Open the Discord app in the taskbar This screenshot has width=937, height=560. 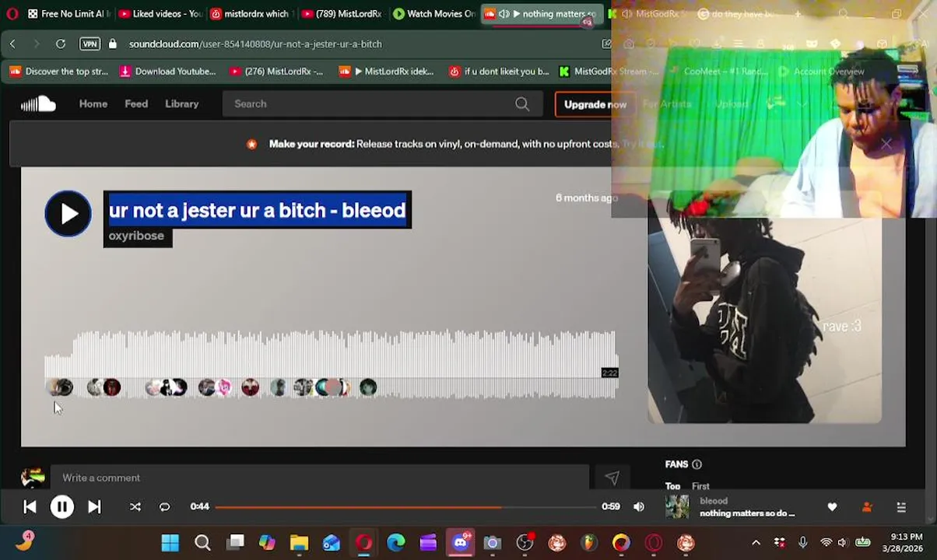tap(461, 541)
